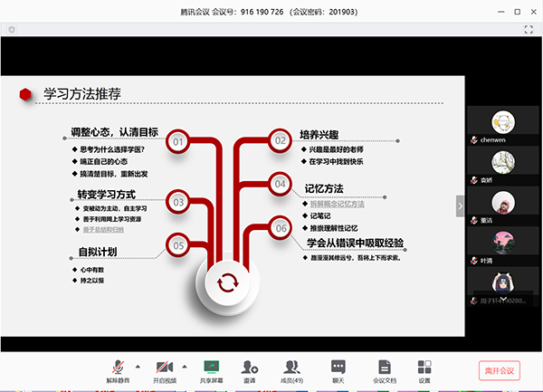
Task: Click bullet text 心中有数
Action: [x=92, y=270]
